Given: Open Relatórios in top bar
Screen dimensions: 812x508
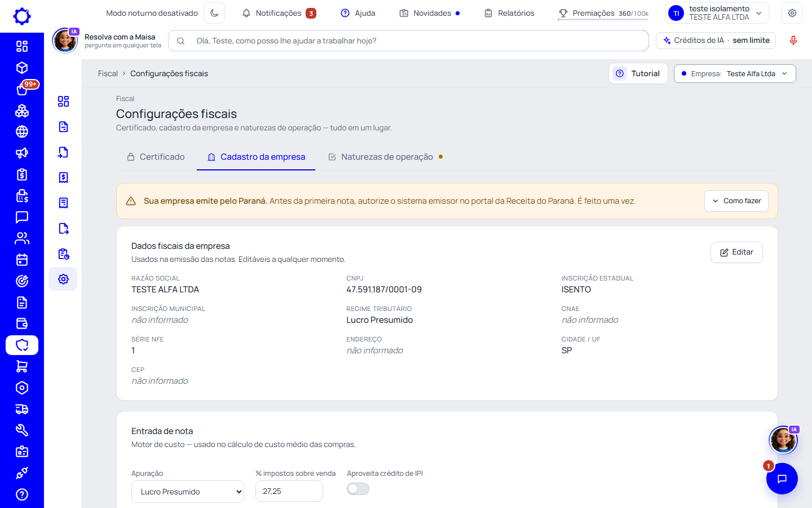Looking at the screenshot, I should [509, 13].
